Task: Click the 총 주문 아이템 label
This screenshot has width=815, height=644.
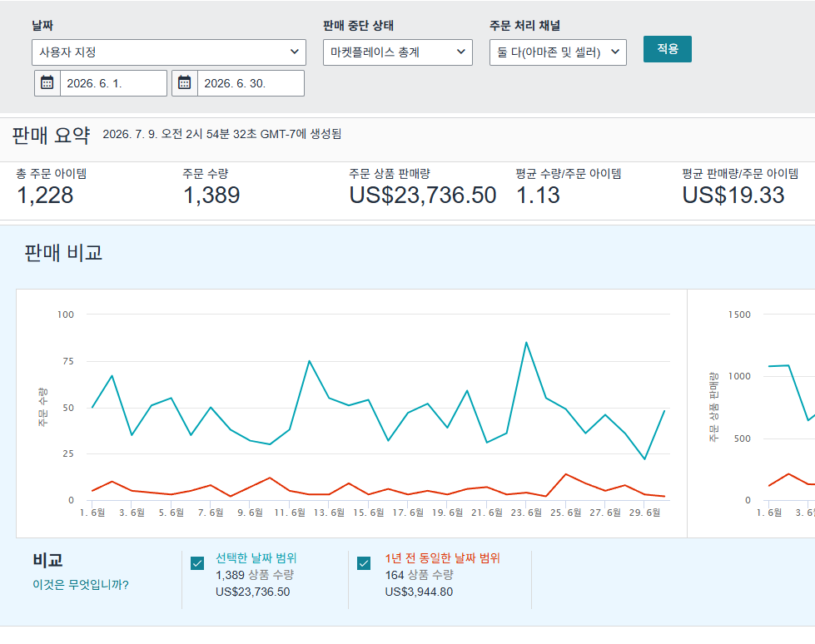Action: (x=52, y=173)
